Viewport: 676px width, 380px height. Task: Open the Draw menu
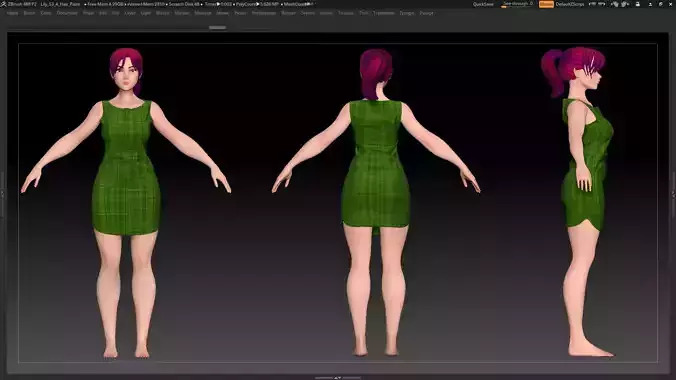[88, 13]
